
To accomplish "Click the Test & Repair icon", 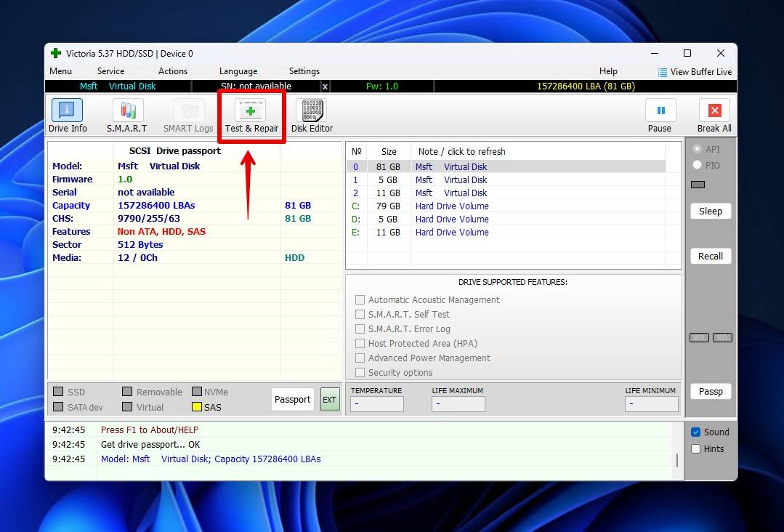I will [251, 111].
